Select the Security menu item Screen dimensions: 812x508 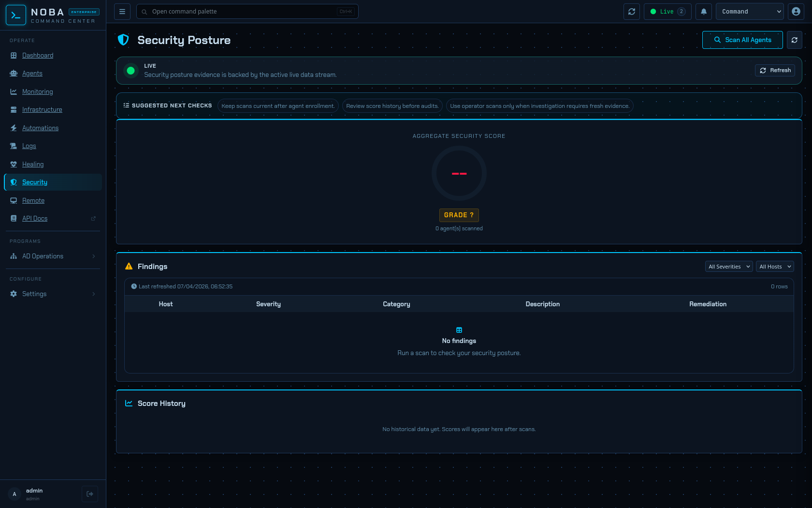pos(53,182)
